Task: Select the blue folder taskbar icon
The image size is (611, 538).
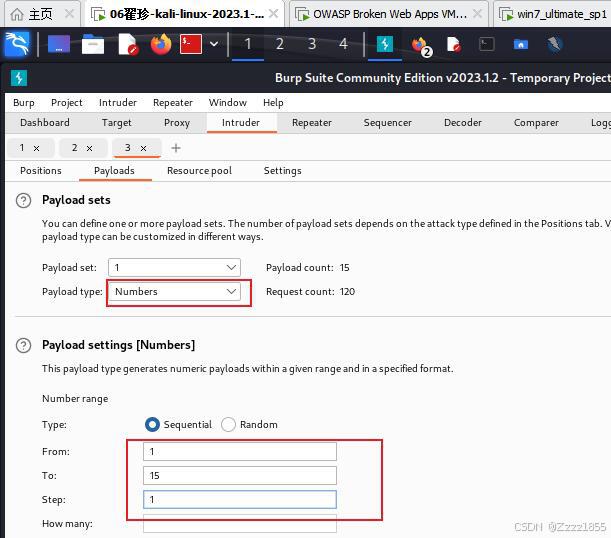Action: click(521, 44)
